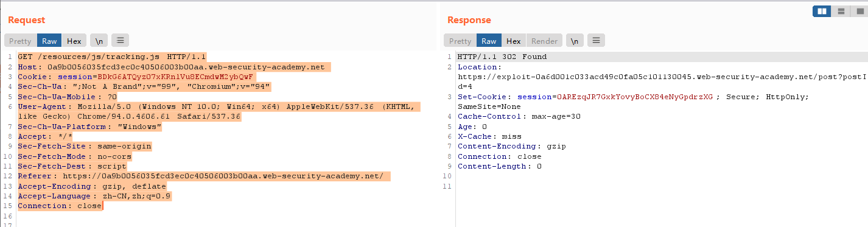Select top-bottom stacked layout icon
Screen dimensions: 868x227
[x=841, y=11]
